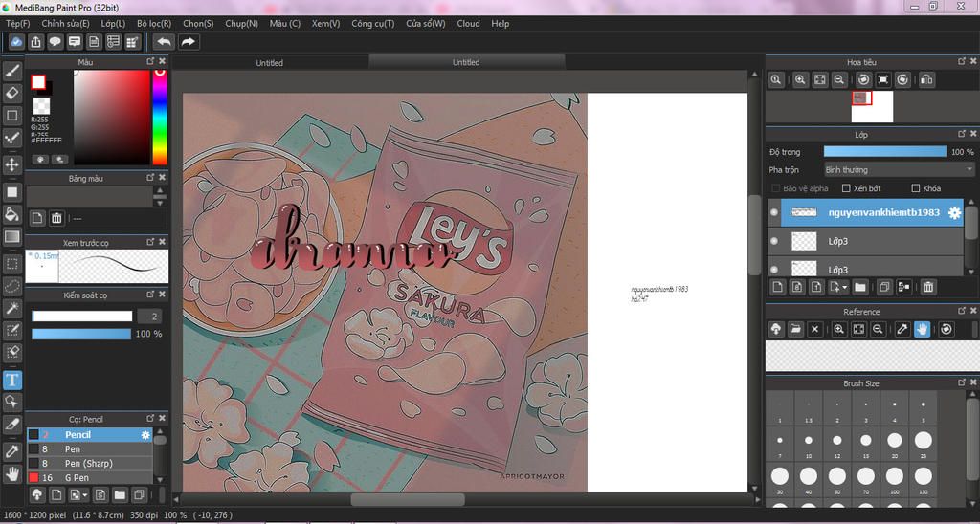Open the Cửa sổ(W) menu
Image resolution: width=980 pixels, height=524 pixels.
tap(426, 24)
